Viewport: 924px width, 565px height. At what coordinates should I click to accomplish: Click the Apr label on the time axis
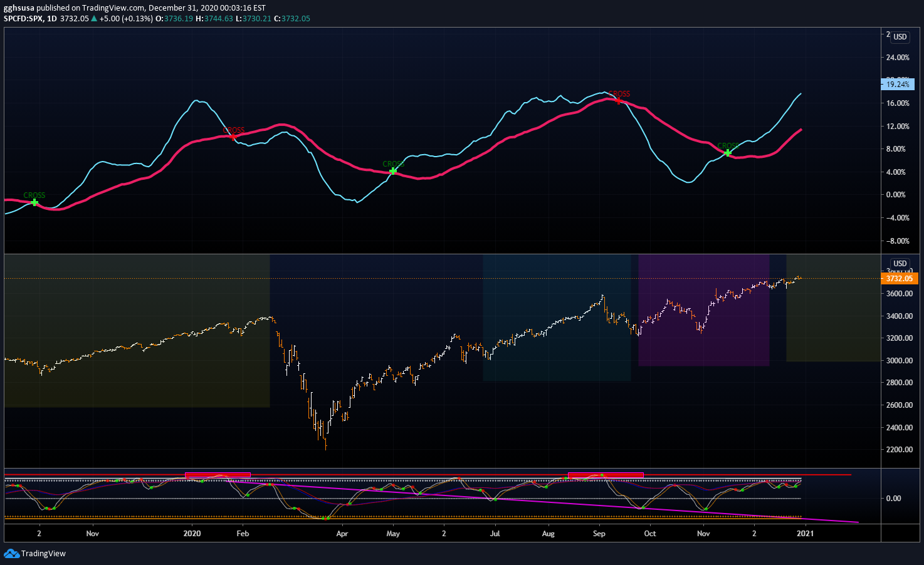pos(342,534)
